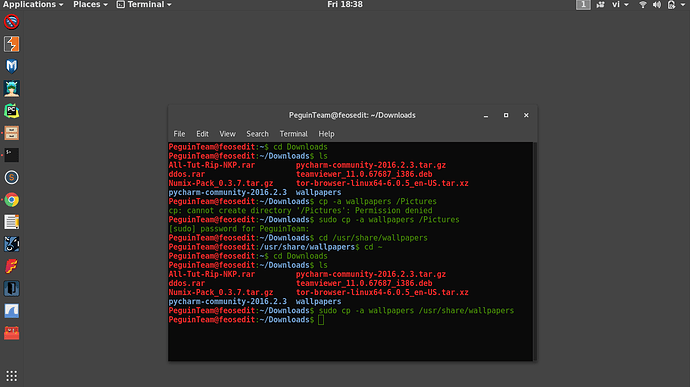Viewport: 690px width, 387px height.
Task: Open Faraday red F icon in dock
Action: pos(11,266)
